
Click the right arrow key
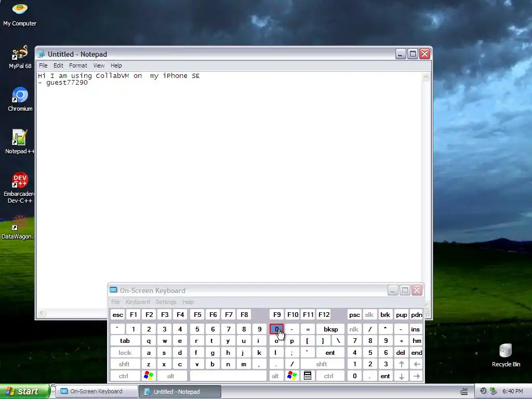pyautogui.click(x=417, y=376)
